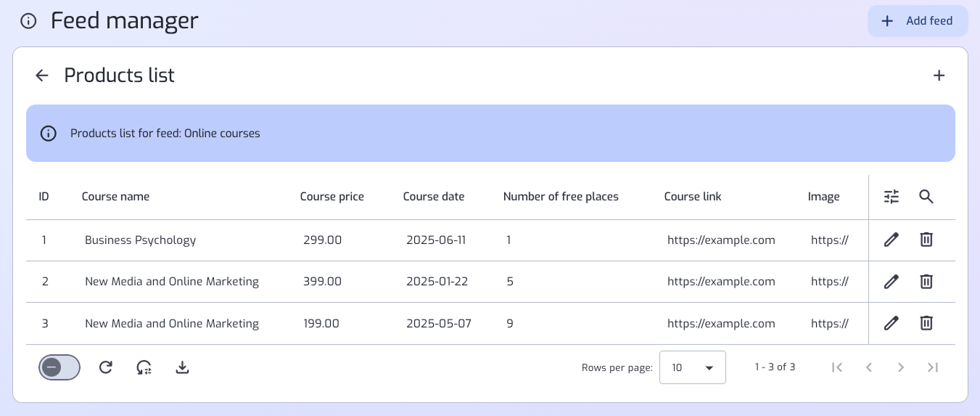The image size is (980, 416).
Task: Delete the course row with ID 3
Action: click(x=926, y=323)
